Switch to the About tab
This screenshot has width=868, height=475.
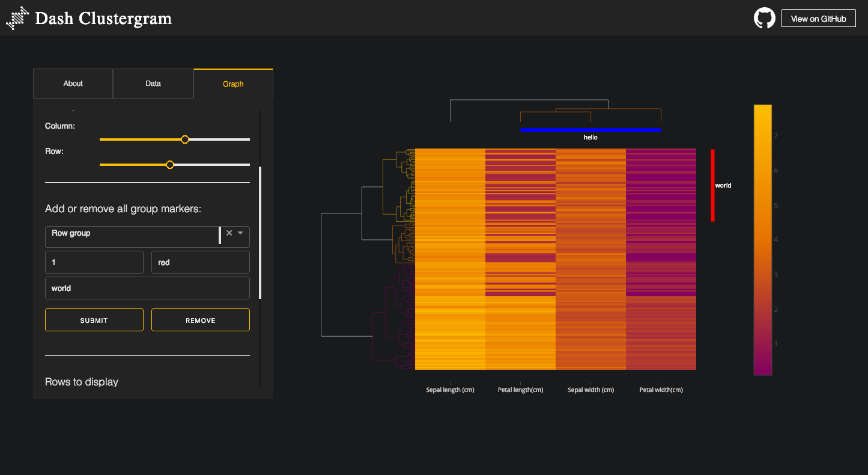73,83
